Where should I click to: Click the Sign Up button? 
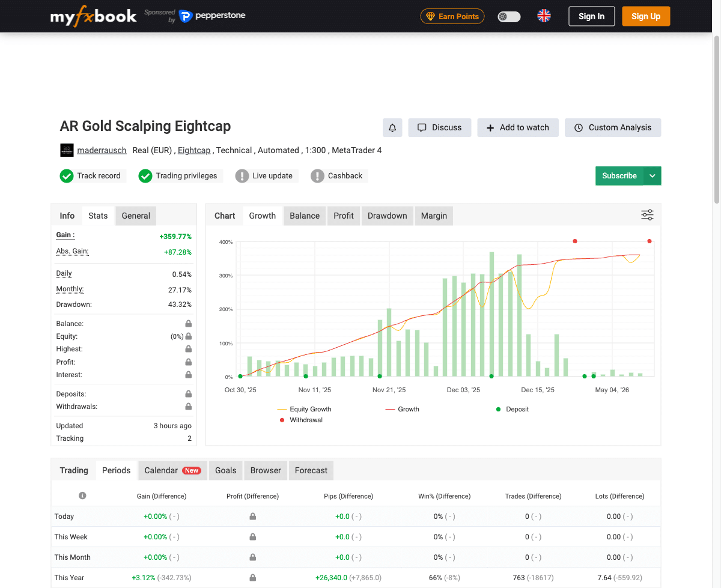click(x=646, y=16)
